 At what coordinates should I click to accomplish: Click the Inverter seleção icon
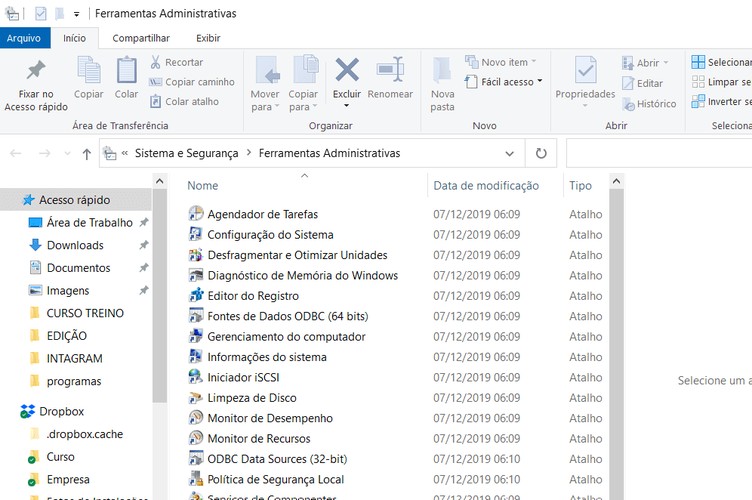[698, 102]
